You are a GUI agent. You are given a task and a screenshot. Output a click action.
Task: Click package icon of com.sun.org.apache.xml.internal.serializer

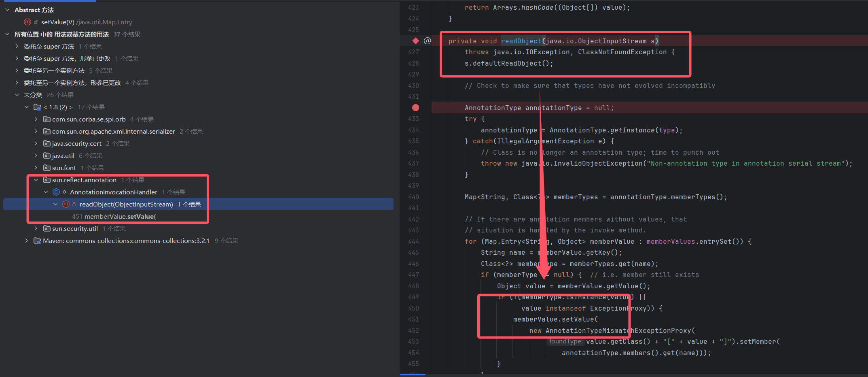click(x=47, y=131)
